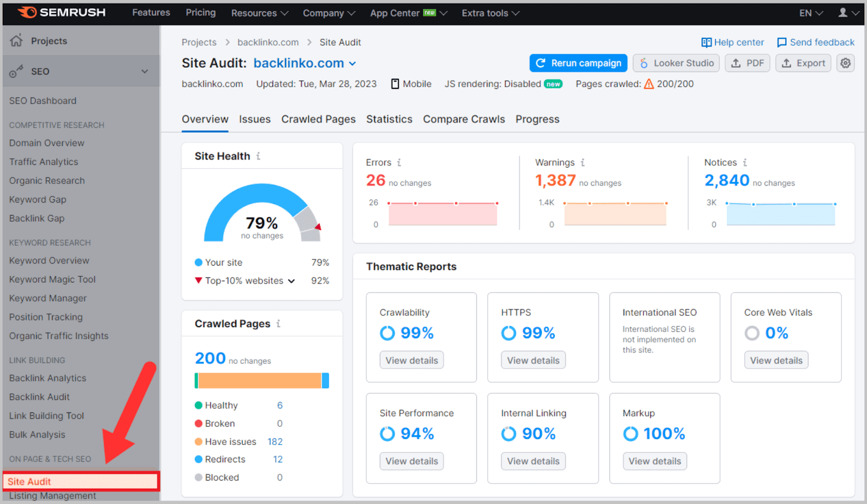
Task: Click the Errors trend chart
Action: pos(443,214)
